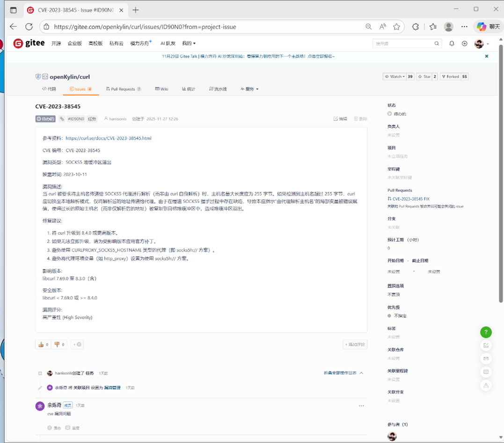The width and height of the screenshot is (504, 443).
Task: Open the feedback chat bubble on the right edge
Action: point(486,371)
